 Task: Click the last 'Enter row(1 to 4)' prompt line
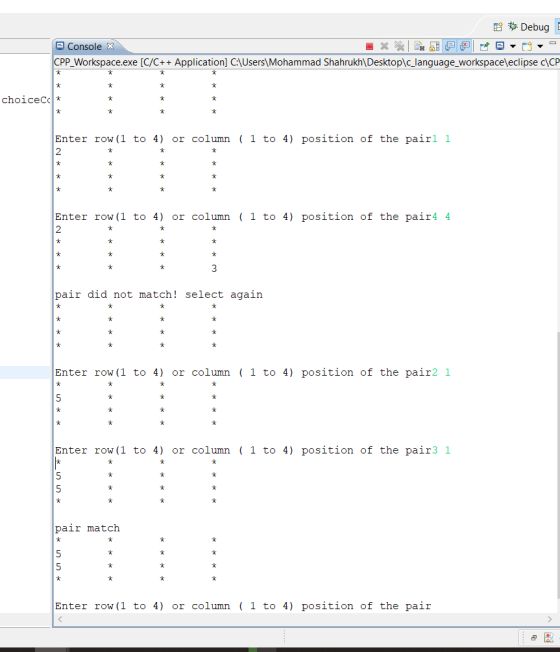tap(243, 606)
